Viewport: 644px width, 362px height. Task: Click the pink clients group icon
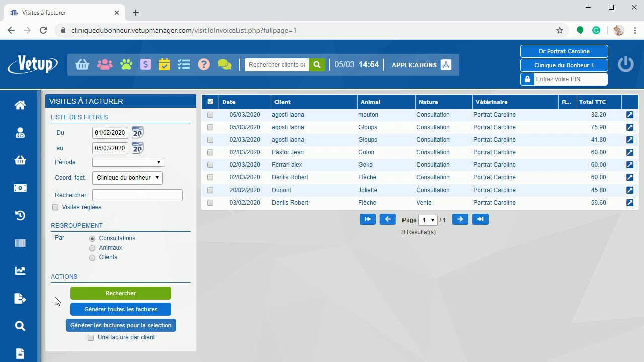pos(105,65)
